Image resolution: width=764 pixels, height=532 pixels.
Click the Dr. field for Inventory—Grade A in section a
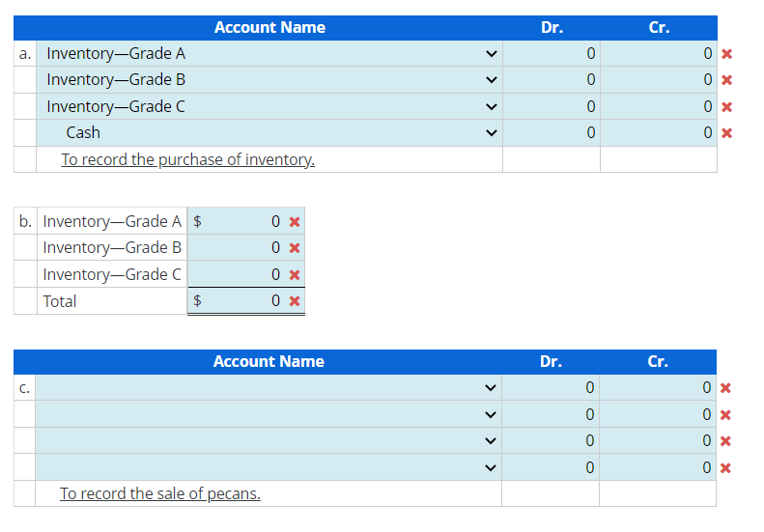(x=552, y=54)
